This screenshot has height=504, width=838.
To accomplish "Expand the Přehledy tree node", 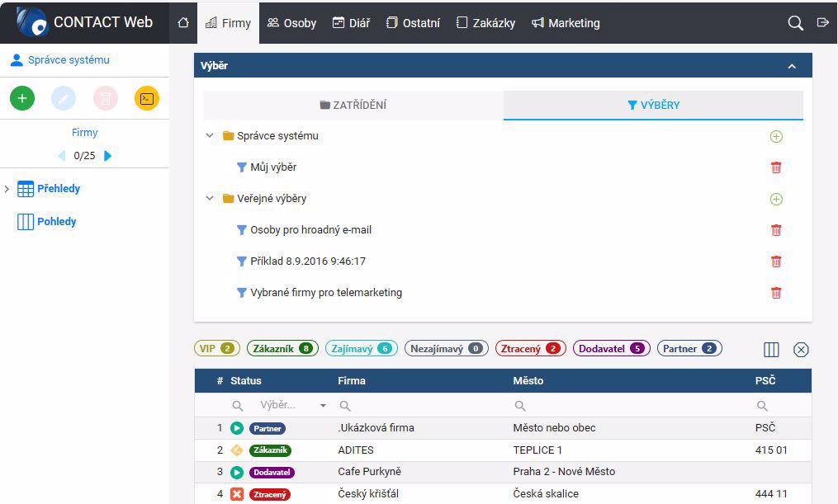I will 7,189.
